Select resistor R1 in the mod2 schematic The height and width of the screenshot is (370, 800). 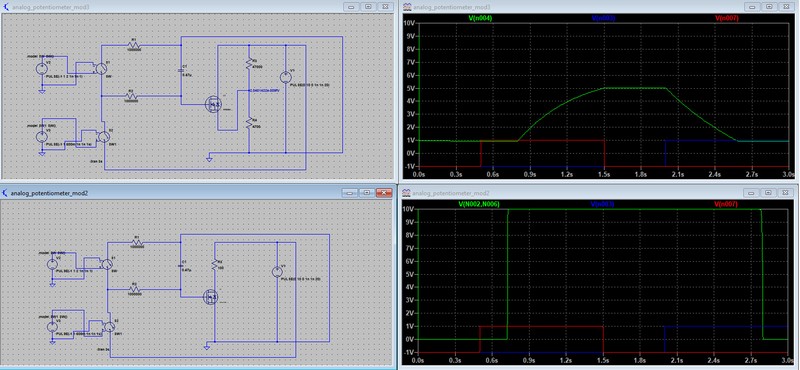click(x=135, y=242)
